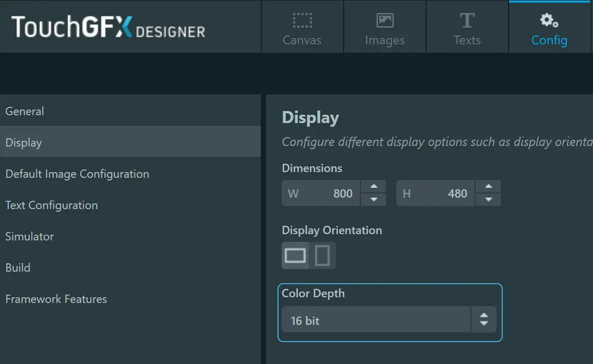Select portrait display orientation
Viewport: 593px width, 364px height.
[322, 256]
